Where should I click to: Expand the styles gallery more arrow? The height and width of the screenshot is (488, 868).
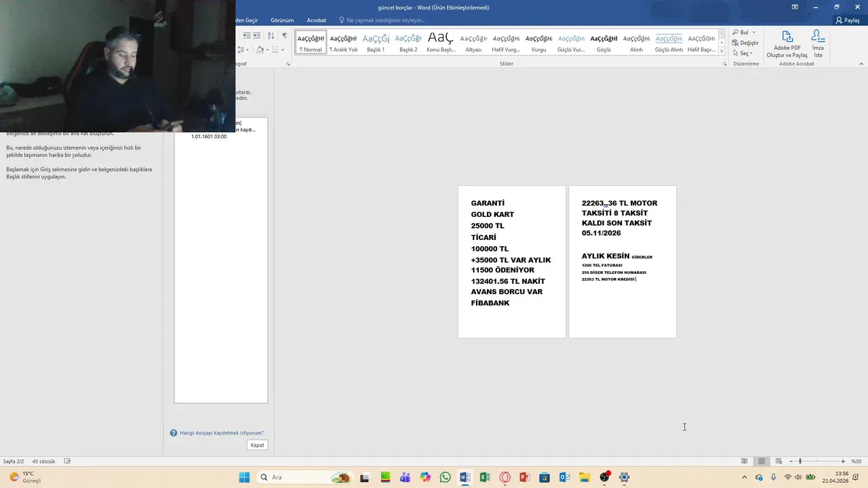click(722, 52)
